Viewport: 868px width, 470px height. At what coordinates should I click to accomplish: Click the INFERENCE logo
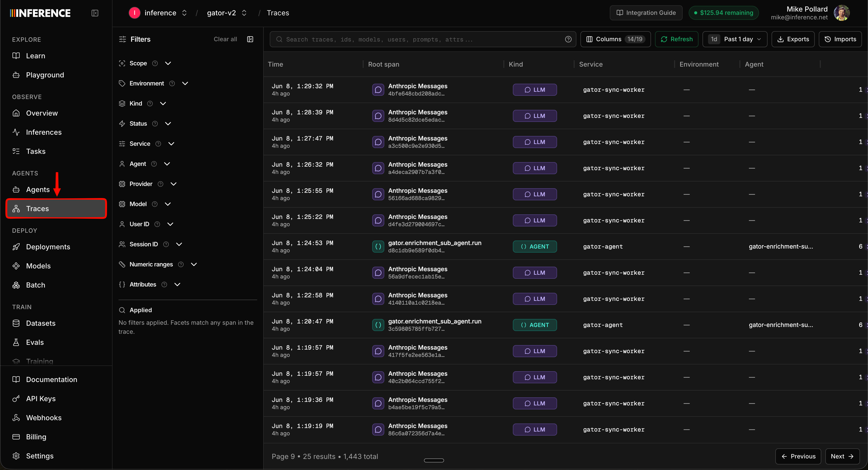pos(40,13)
